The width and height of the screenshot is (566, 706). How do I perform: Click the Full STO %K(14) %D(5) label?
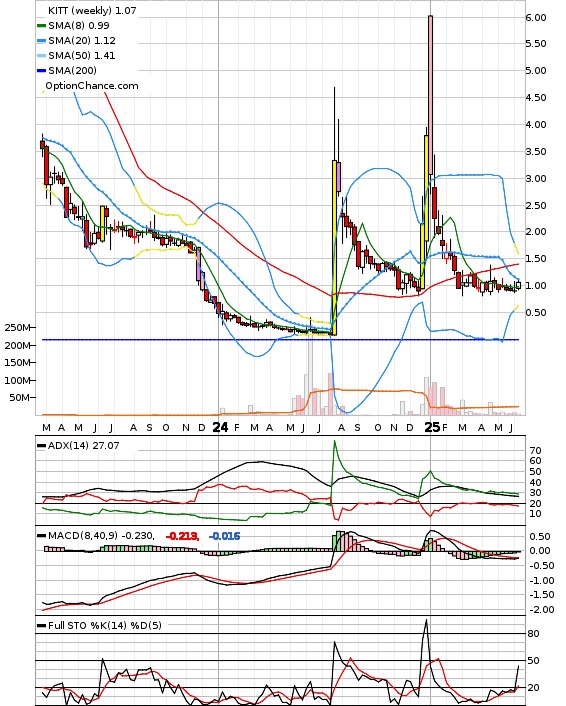coord(104,625)
